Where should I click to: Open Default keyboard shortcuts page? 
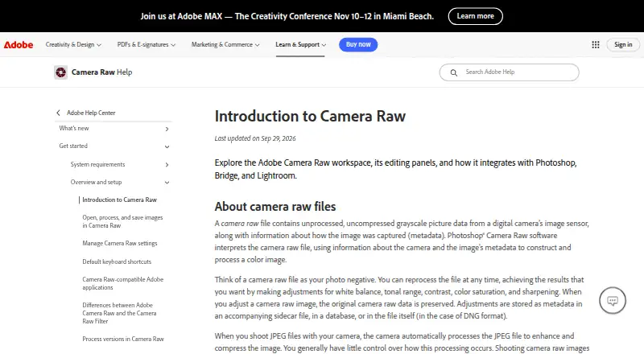[x=117, y=261]
